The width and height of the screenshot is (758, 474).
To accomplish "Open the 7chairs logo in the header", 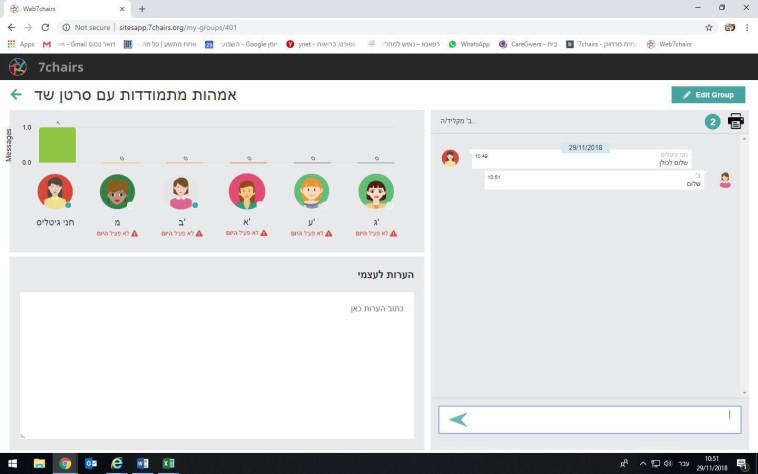I will coord(18,67).
